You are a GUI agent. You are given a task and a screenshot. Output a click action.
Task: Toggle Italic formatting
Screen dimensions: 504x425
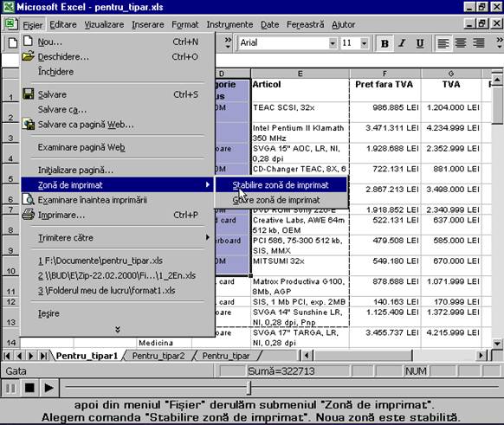tap(402, 43)
